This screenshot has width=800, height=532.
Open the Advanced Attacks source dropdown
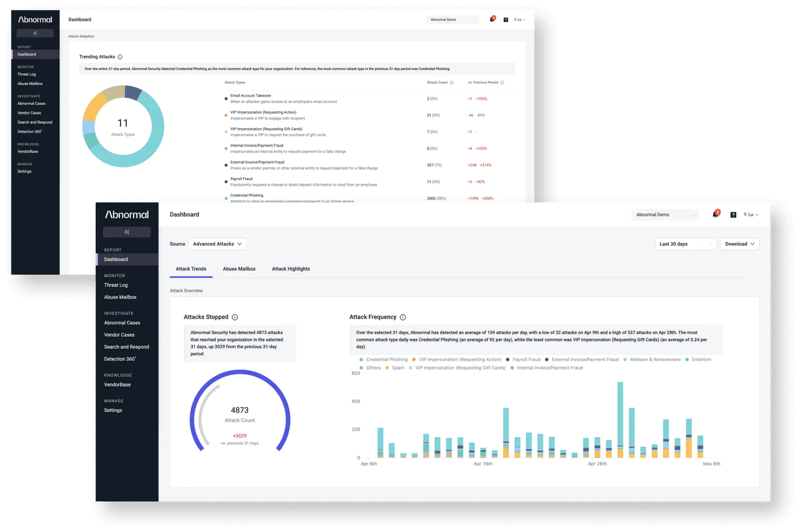217,244
